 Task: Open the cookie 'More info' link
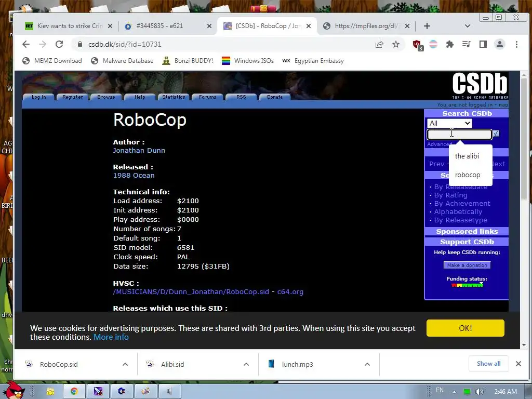pos(111,337)
